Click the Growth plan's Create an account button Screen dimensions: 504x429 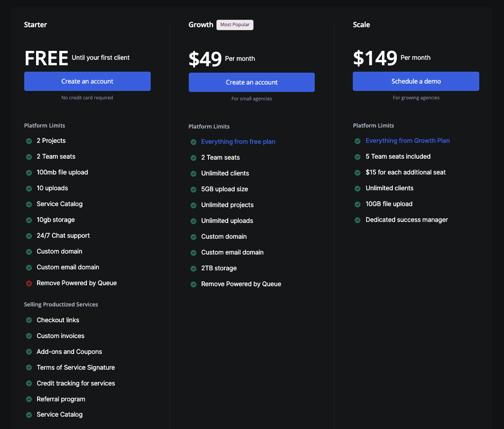click(252, 83)
